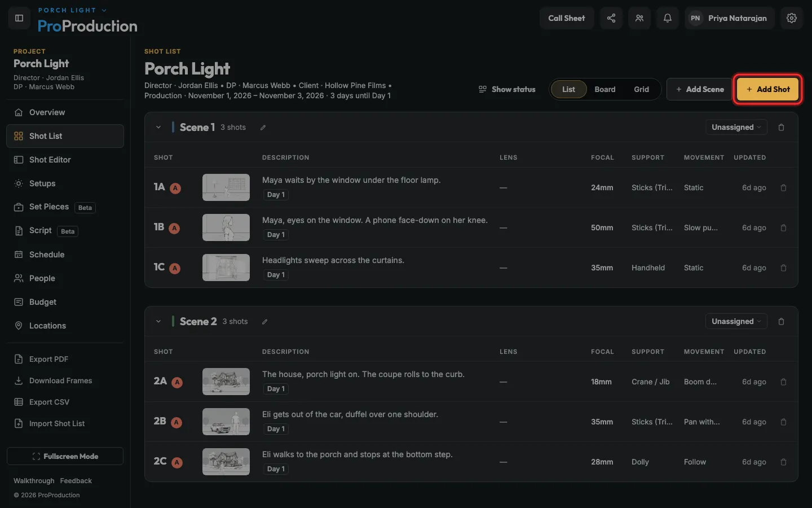Collapse Scene 2 chevron
This screenshot has height=508, width=812.
click(158, 322)
